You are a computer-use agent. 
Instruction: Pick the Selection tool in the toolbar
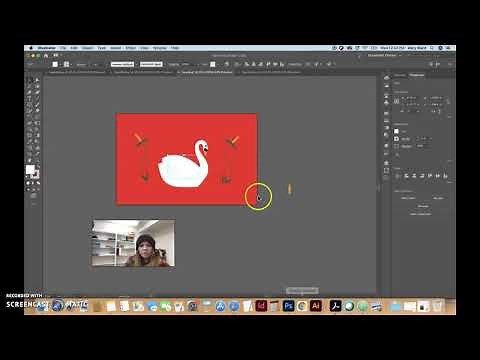coord(30,80)
